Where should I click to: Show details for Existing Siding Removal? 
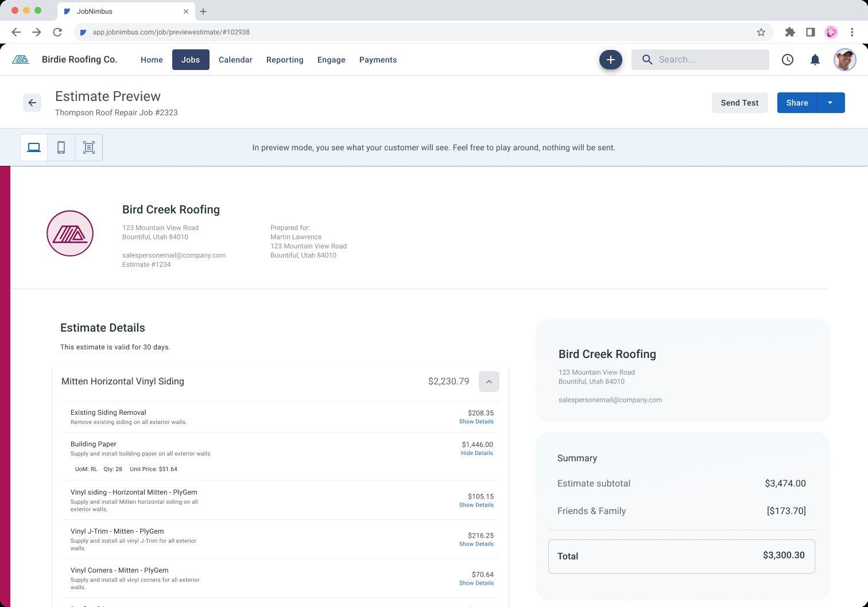tap(476, 422)
